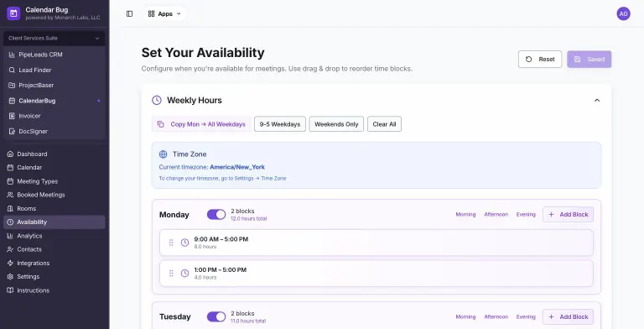
Task: Click the Contacts people icon
Action: (10, 249)
